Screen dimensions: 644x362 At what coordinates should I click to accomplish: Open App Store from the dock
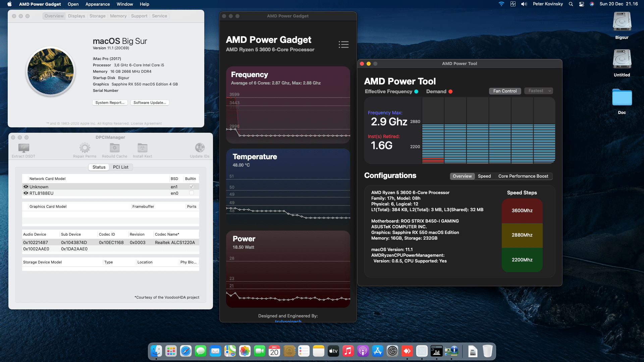tap(378, 351)
